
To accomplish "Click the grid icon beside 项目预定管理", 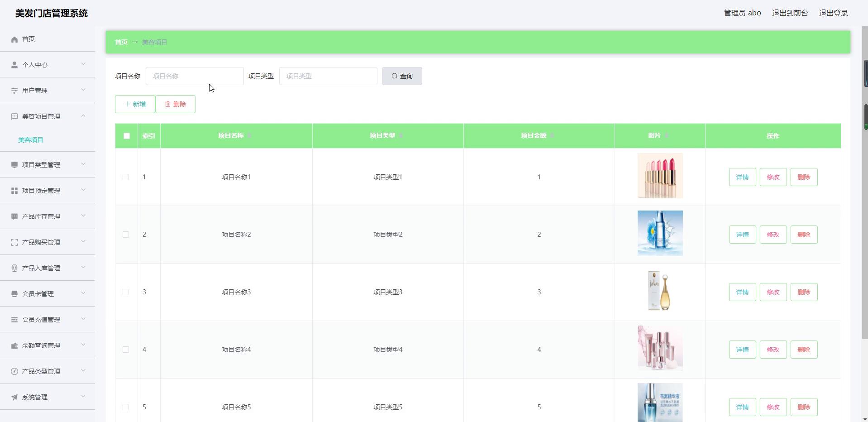I will coord(14,191).
